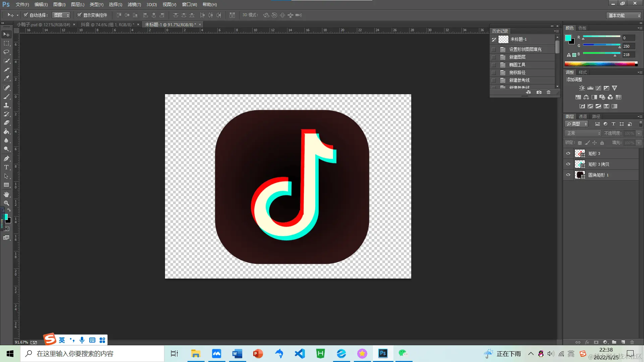Screen dimensions: 644x362
Task: Click the delete state trash icon in History
Action: (549, 92)
